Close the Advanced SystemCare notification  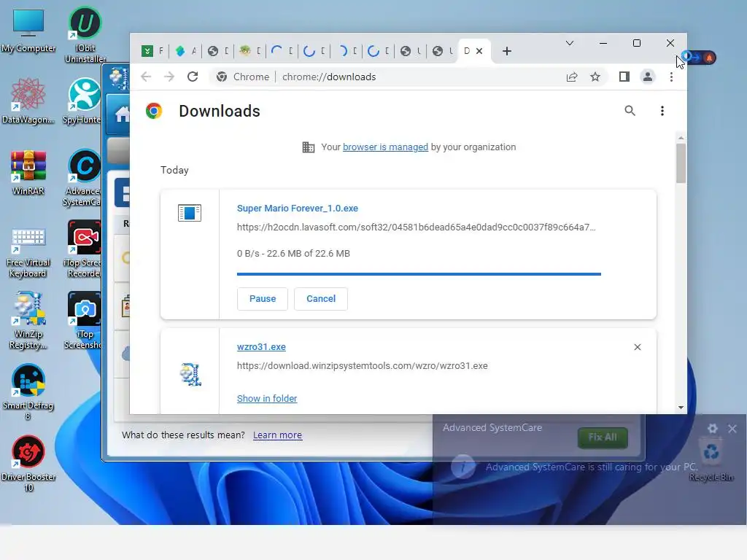pyautogui.click(x=732, y=429)
